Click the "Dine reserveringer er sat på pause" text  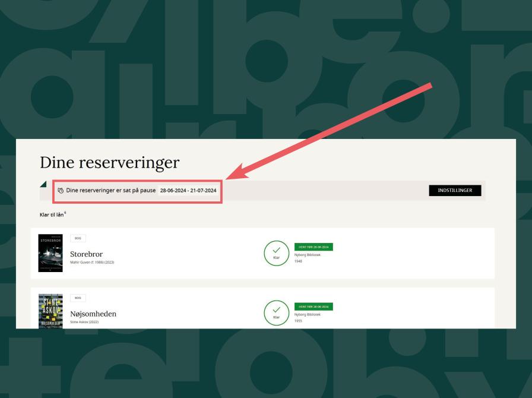110,191
